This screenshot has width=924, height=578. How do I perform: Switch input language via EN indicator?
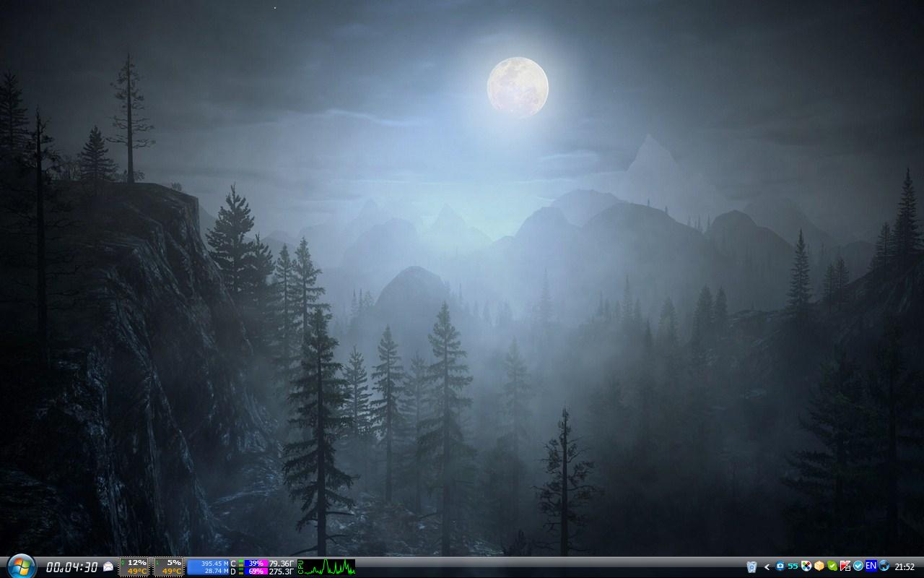[871, 566]
